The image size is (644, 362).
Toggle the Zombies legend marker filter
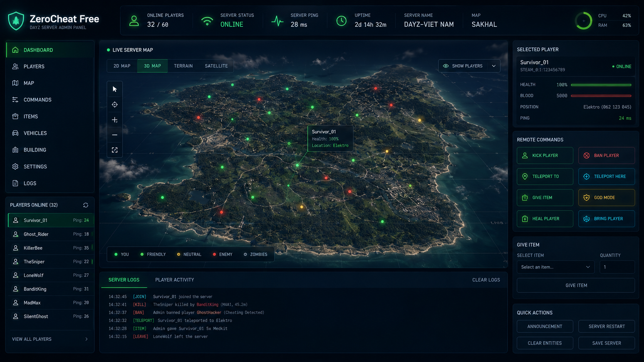(x=256, y=254)
